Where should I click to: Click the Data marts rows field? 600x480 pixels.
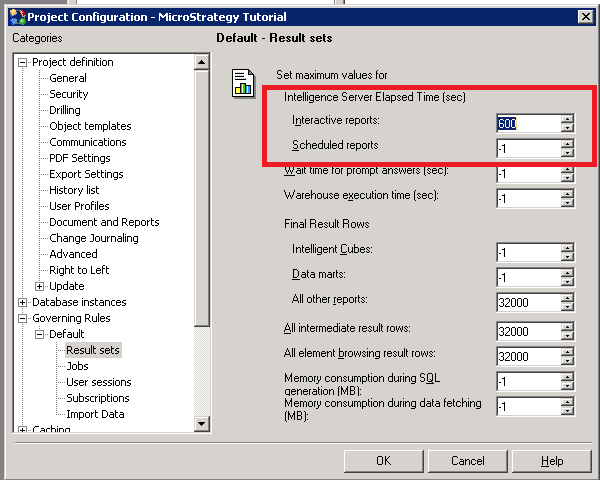tap(528, 278)
